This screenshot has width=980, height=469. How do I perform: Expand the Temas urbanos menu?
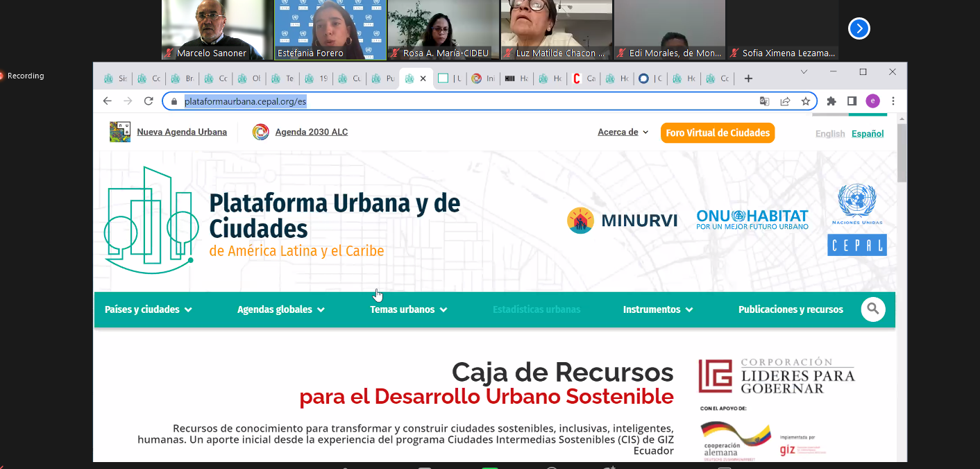pyautogui.click(x=409, y=309)
